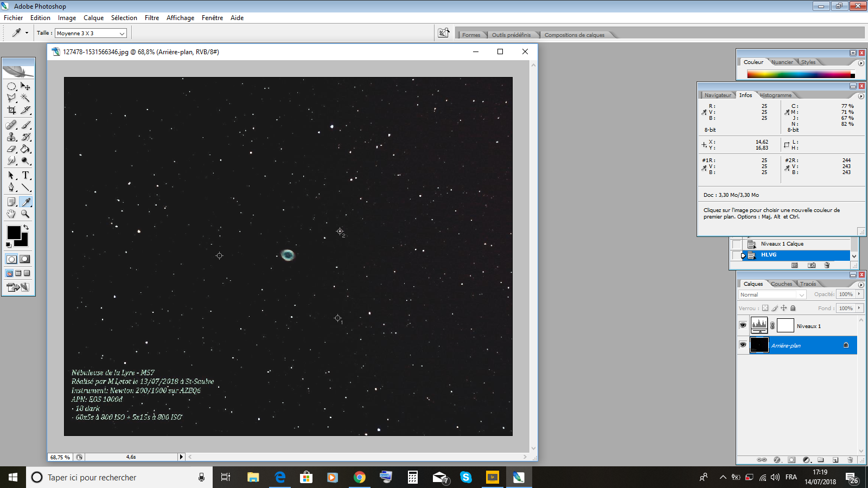Image resolution: width=868 pixels, height=488 pixels.
Task: Enable standard screen mode
Action: point(10,273)
